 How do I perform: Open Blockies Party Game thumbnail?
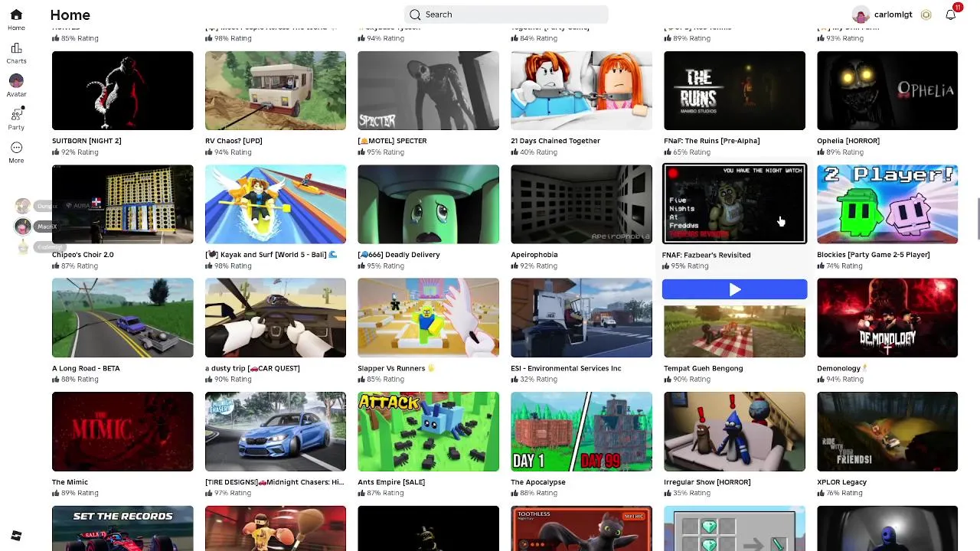tap(887, 204)
